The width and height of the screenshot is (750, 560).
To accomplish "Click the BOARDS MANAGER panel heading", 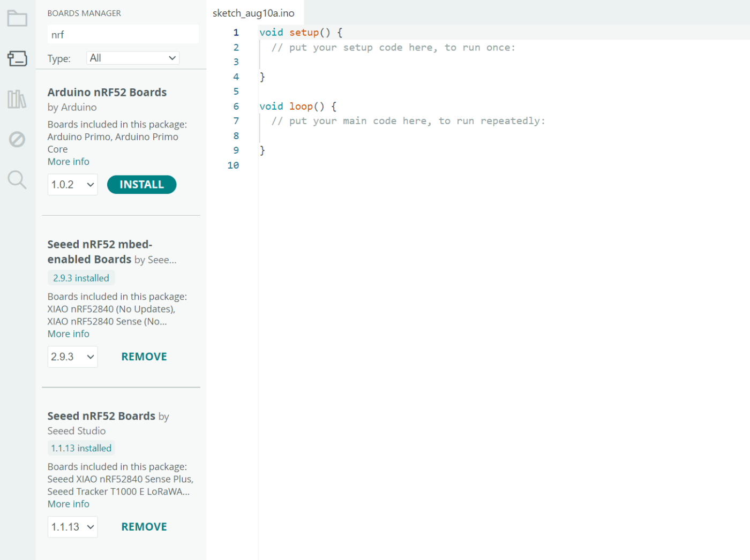I will (x=84, y=13).
